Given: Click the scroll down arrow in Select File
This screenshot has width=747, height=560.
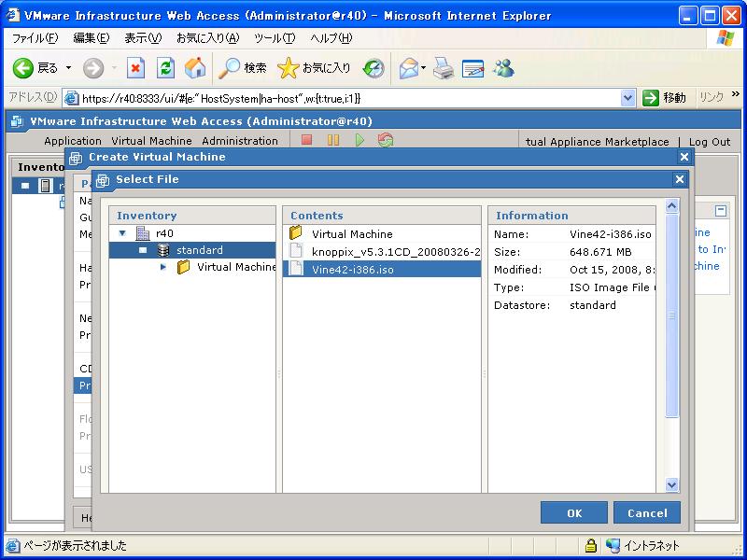Looking at the screenshot, I should [671, 484].
